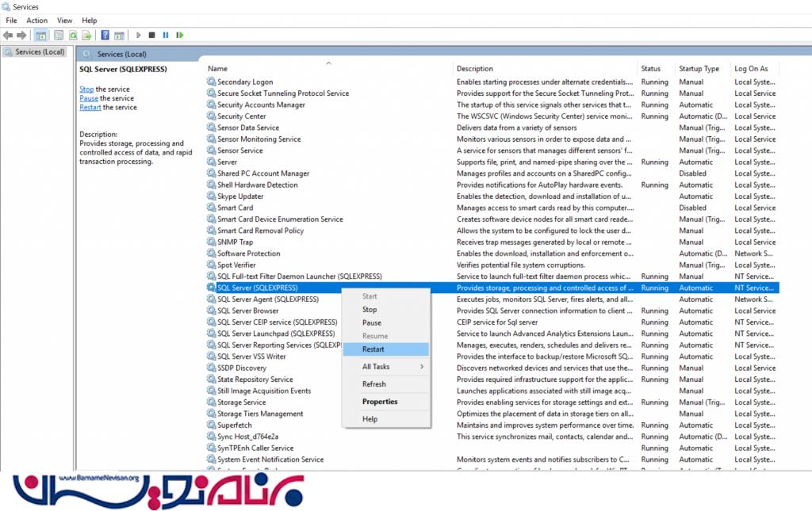Screen dimensions: 812x511
Task: Click the Restart Service icon in toolbar
Action: pos(180,35)
